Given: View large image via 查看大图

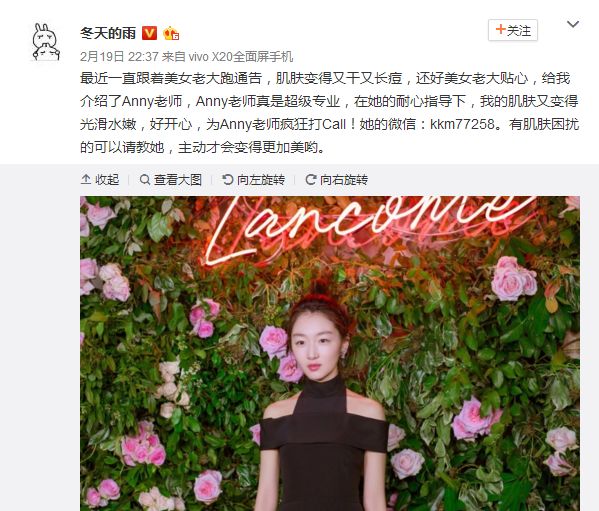Looking at the screenshot, I should point(171,179).
